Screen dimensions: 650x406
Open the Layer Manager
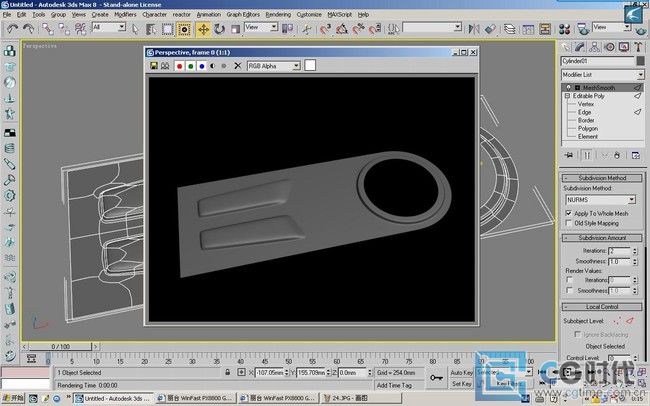click(x=509, y=29)
